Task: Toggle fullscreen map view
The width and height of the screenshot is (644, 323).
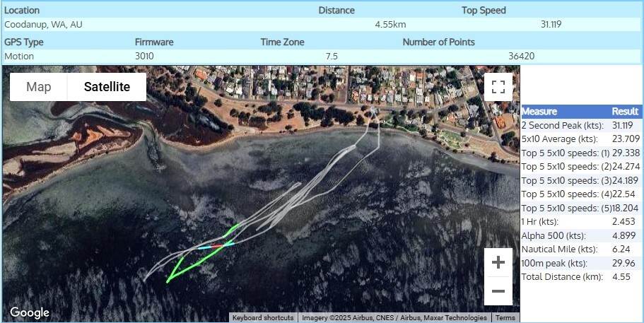Action: pos(498,87)
